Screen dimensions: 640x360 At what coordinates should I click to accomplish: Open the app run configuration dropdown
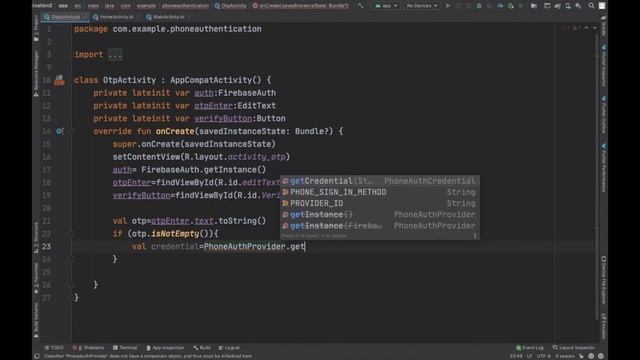386,6
